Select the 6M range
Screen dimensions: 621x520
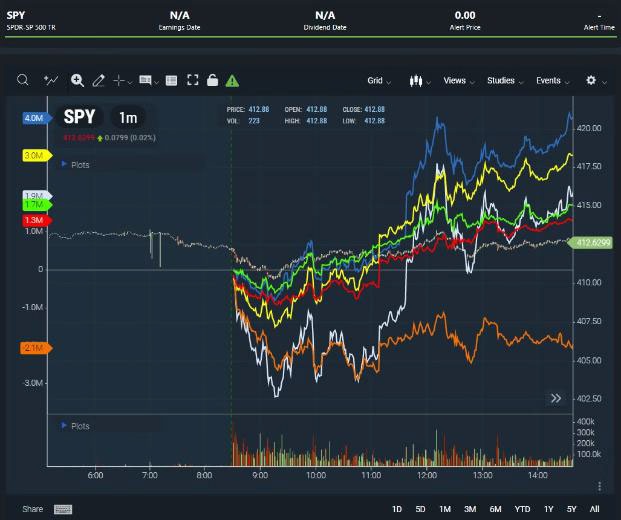[495, 509]
